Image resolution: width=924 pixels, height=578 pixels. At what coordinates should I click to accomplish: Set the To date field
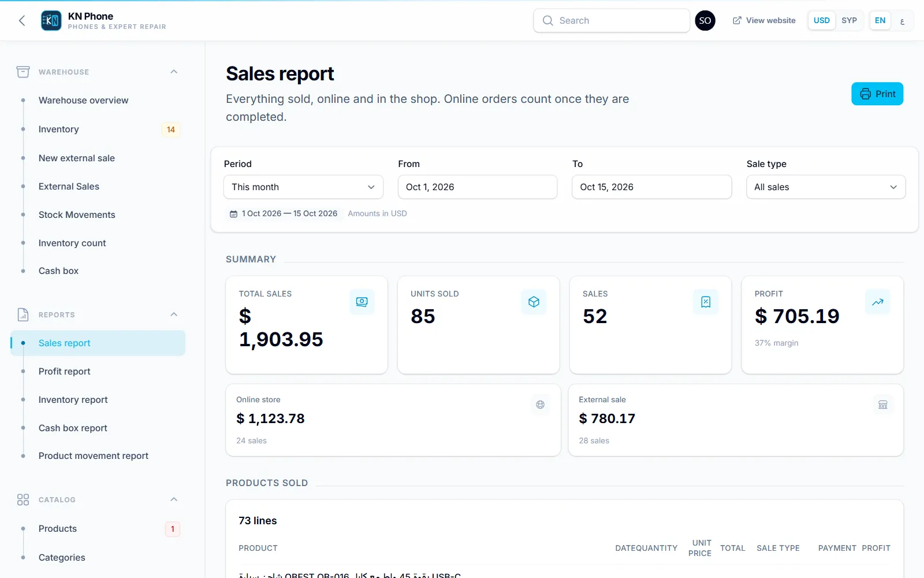pos(651,187)
